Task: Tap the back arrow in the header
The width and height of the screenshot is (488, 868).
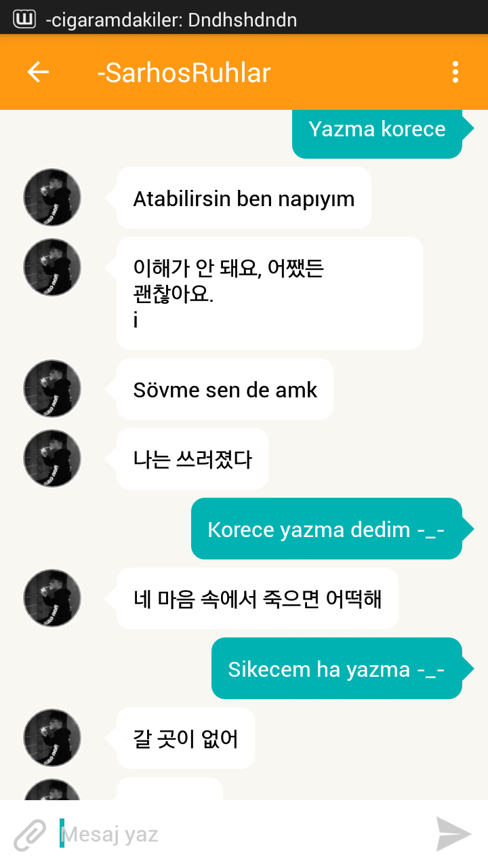Action: coord(38,73)
